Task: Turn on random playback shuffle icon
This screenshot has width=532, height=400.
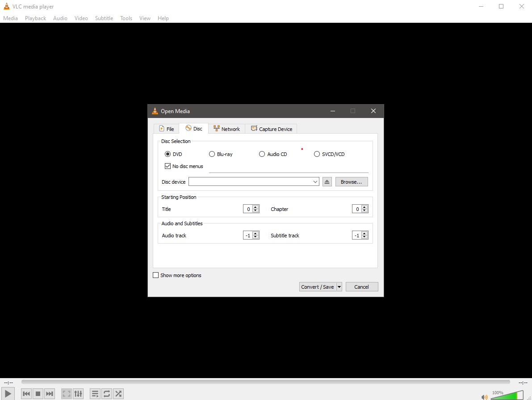Action: click(118, 394)
